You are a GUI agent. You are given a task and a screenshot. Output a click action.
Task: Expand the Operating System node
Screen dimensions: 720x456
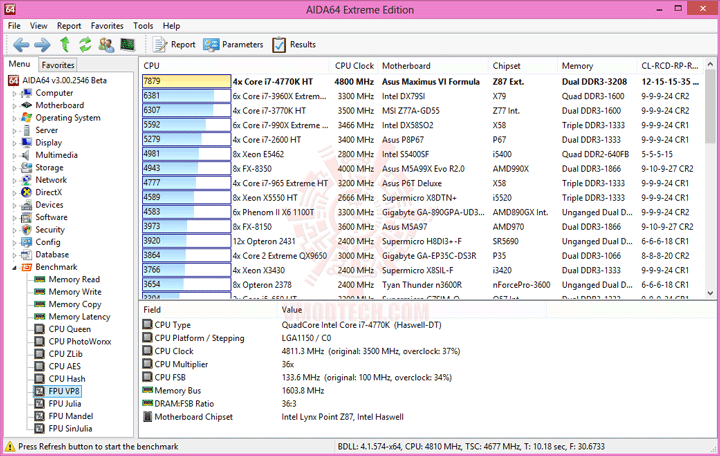pos(14,118)
